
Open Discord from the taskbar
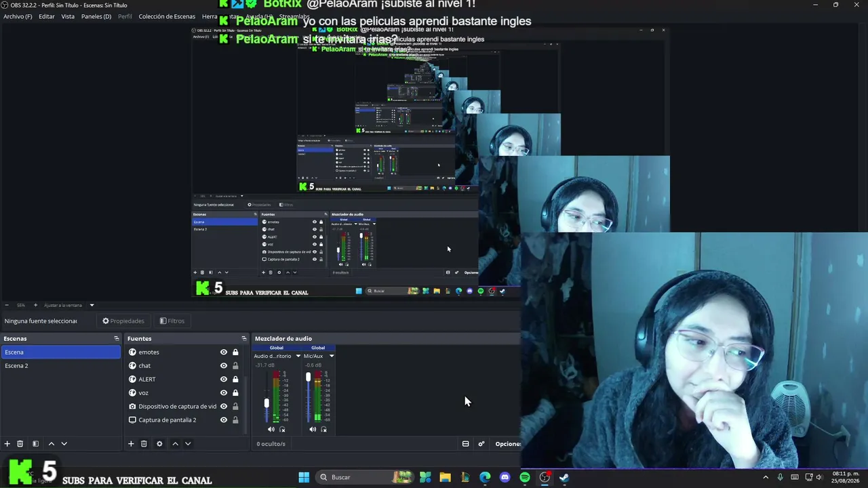point(505,477)
